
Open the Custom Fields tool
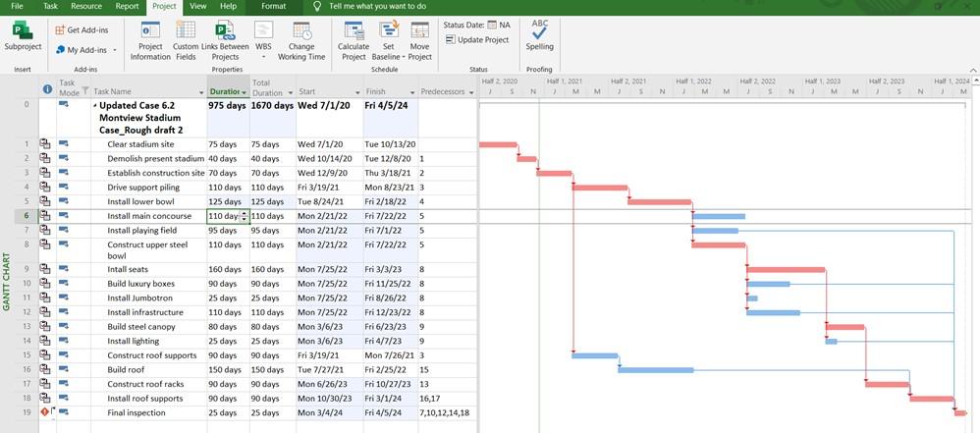(186, 40)
